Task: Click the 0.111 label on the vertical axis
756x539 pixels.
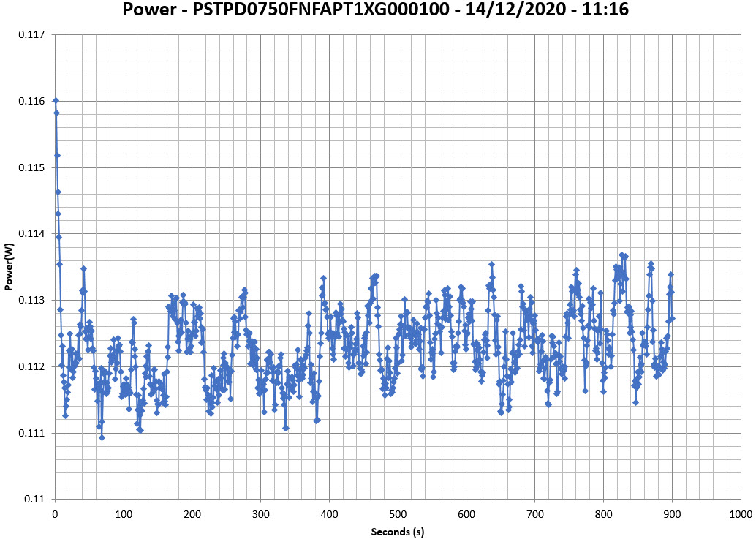Action: tap(34, 433)
